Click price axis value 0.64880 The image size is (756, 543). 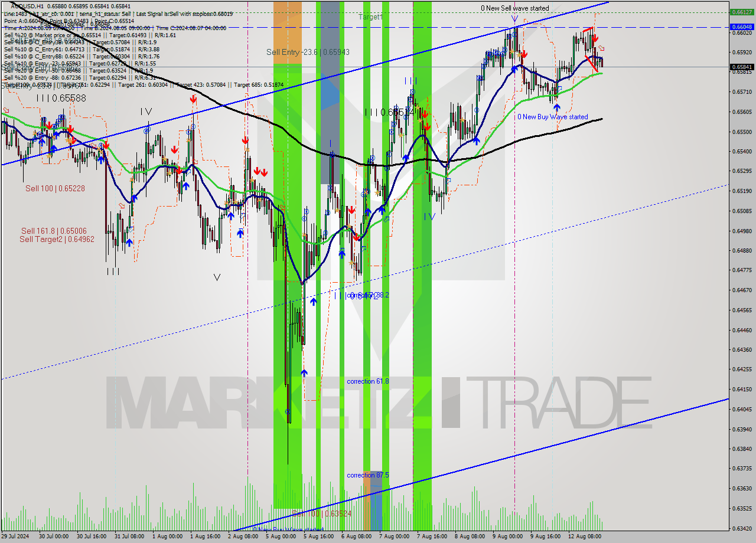pos(741,250)
